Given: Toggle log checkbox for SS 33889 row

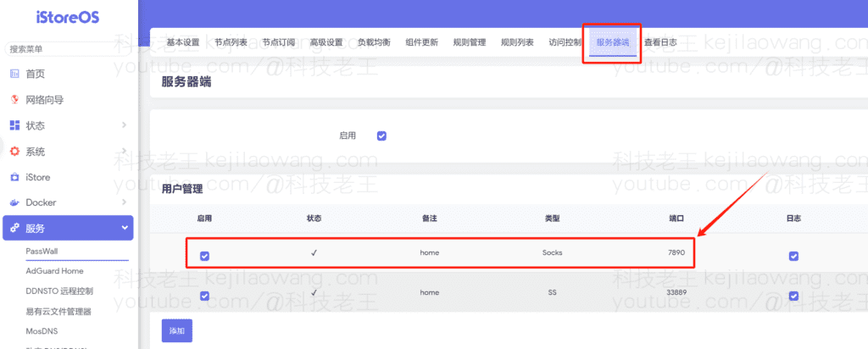Looking at the screenshot, I should point(793,296).
